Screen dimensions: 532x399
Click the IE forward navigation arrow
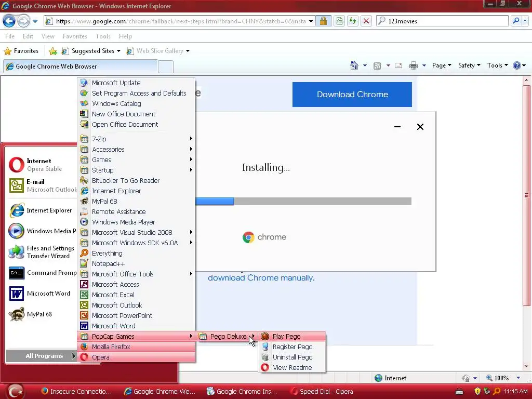pos(23,21)
